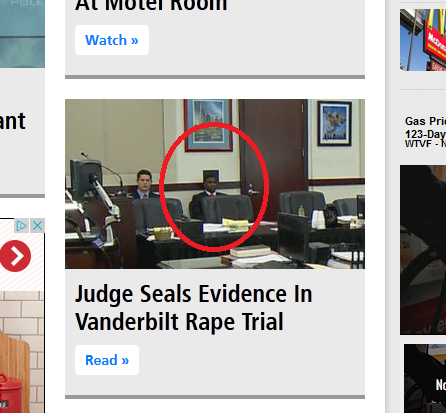
Task: Click the AdChoices triangle icon
Action: point(22,226)
